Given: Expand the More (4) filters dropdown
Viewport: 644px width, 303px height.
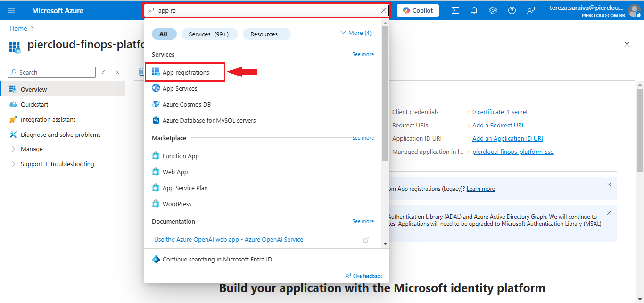Looking at the screenshot, I should pos(355,33).
